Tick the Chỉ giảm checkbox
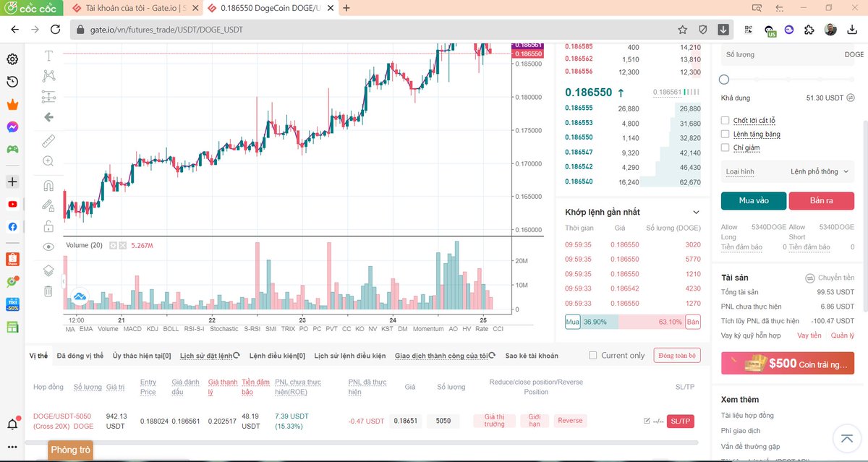868x462 pixels. coord(726,147)
